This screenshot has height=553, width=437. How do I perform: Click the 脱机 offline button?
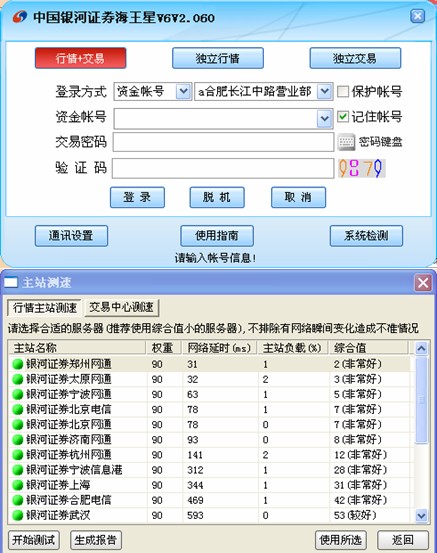click(x=217, y=198)
